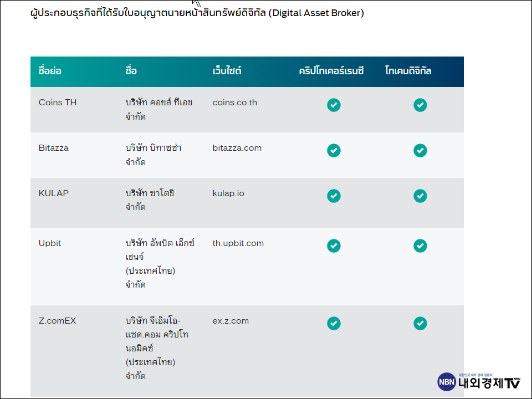532x399 pixels.
Task: Open the bitazza.com website link
Action: tap(238, 148)
